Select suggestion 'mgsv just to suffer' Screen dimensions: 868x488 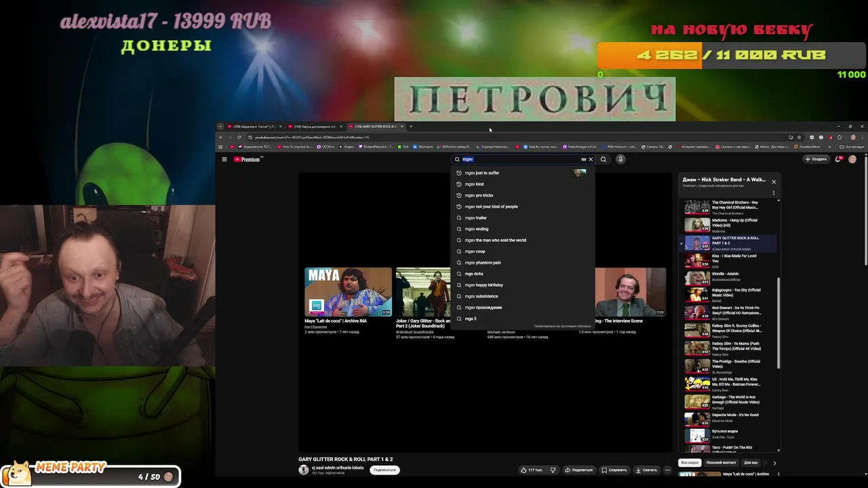point(522,173)
